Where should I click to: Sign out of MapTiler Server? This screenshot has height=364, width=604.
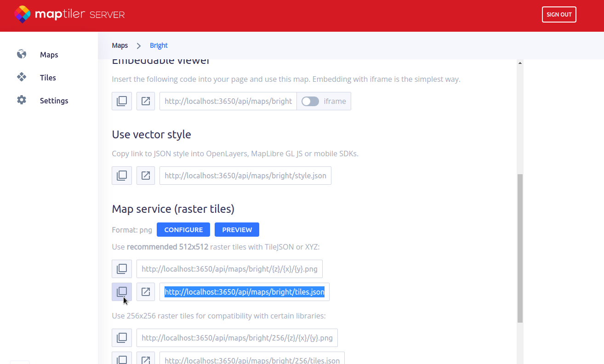point(558,14)
